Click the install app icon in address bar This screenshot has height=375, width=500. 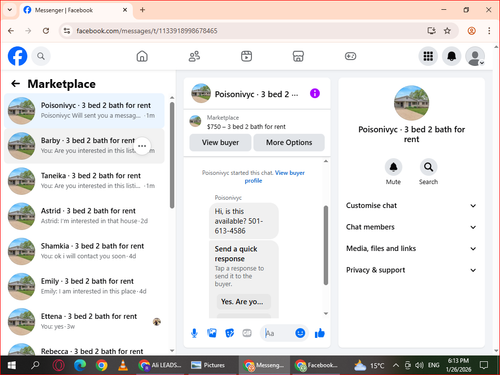(x=431, y=31)
